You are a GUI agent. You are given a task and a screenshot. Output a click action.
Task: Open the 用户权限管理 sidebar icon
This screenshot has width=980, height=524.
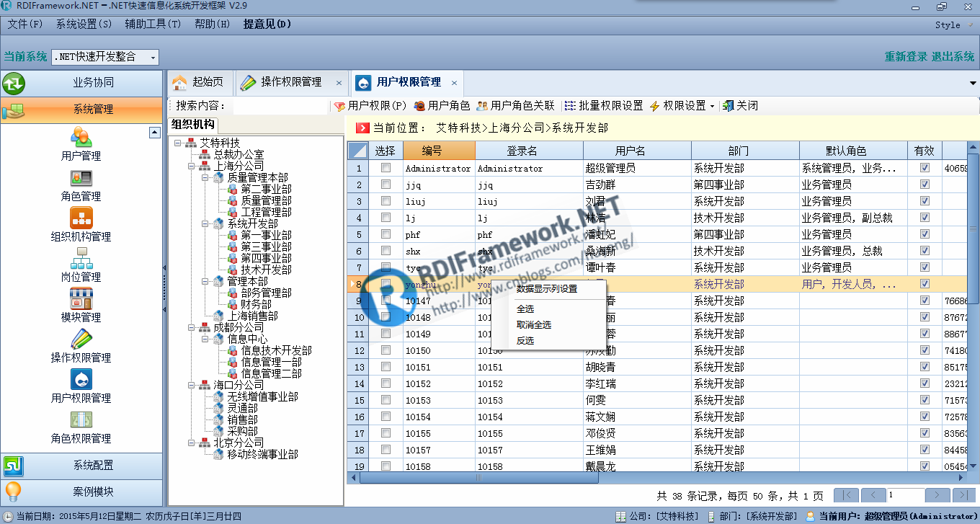point(81,379)
